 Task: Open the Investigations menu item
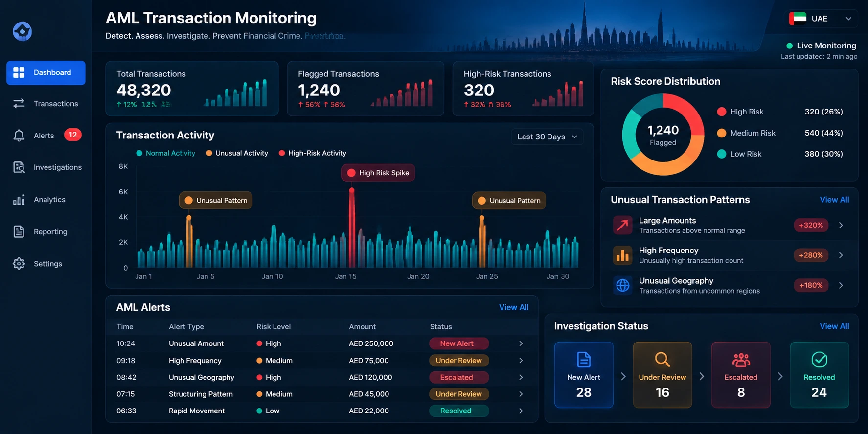(x=46, y=167)
